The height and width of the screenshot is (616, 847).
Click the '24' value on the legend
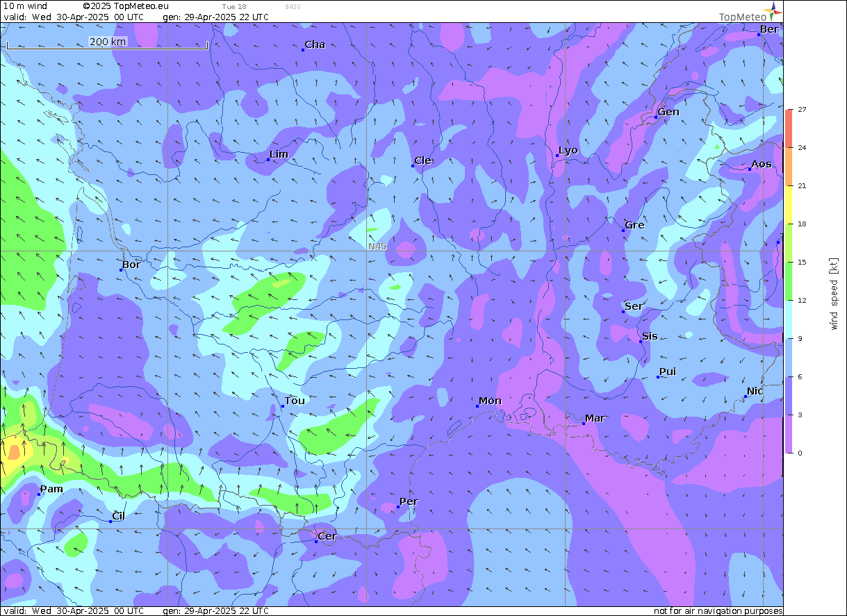pos(802,147)
